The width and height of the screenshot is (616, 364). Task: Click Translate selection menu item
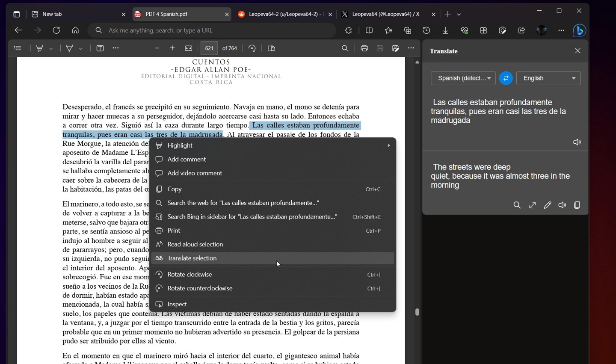(272, 258)
